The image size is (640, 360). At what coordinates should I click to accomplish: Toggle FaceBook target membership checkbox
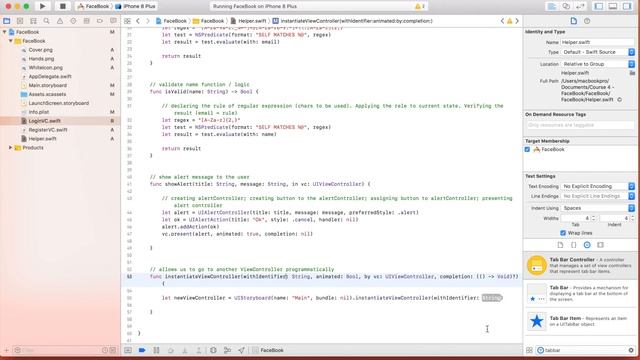(527, 149)
